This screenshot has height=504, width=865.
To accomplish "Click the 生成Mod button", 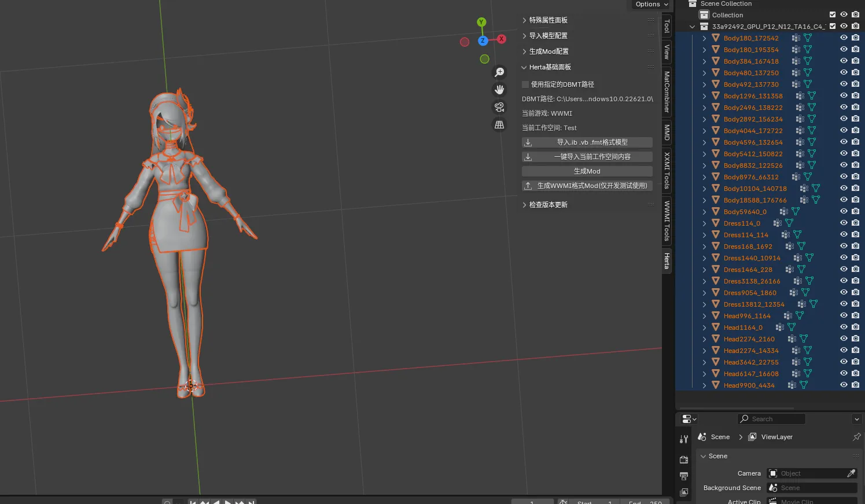I will [x=587, y=171].
